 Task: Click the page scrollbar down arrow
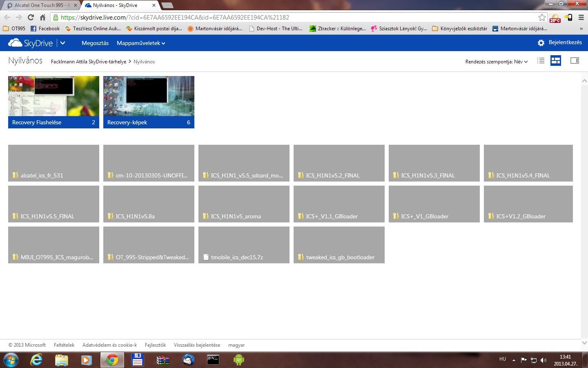tap(584, 343)
